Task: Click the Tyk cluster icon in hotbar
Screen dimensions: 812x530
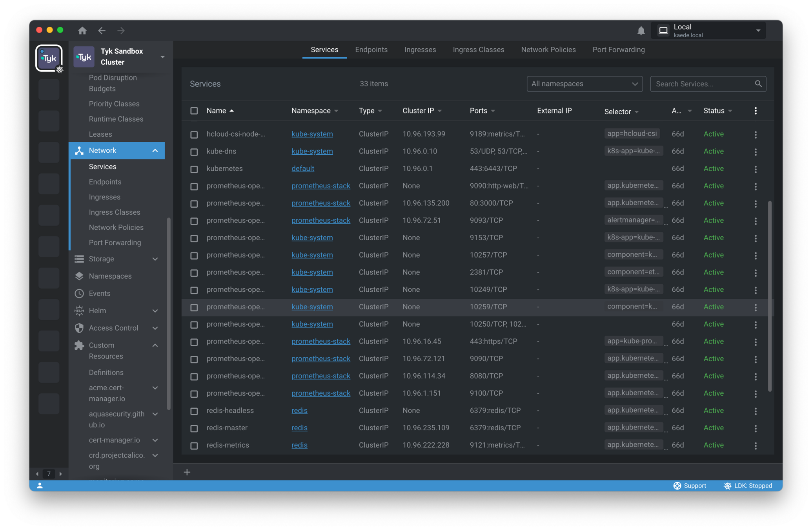Action: tap(49, 58)
